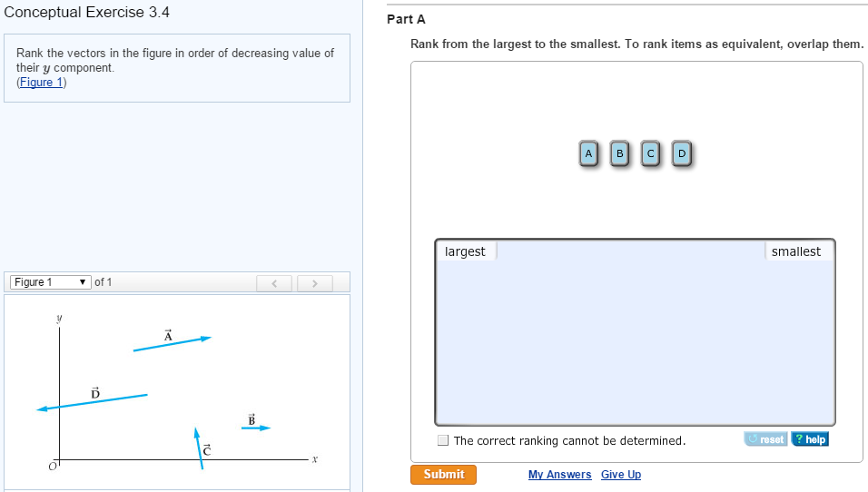The image size is (868, 492).
Task: Click vector A's arrow in the figure
Action: tap(172, 343)
